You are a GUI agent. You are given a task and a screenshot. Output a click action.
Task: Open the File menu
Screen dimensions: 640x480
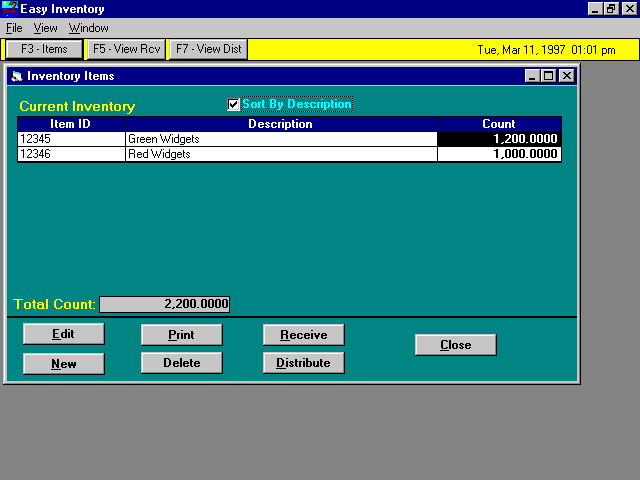click(14, 28)
